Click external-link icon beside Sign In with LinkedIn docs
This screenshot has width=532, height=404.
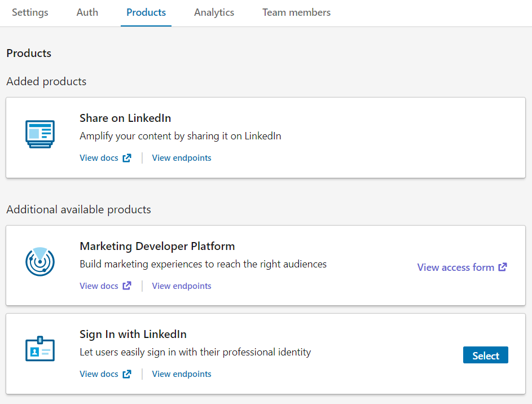pyautogui.click(x=127, y=374)
